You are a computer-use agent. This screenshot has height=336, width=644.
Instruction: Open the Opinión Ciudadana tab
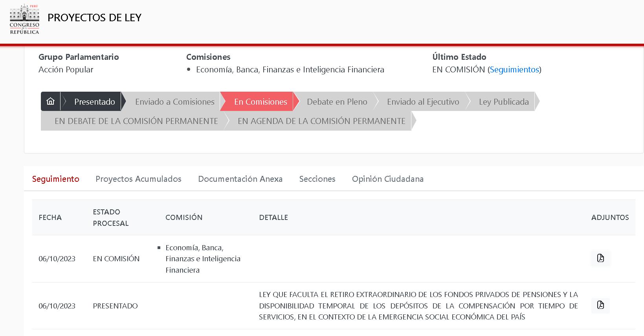387,179
